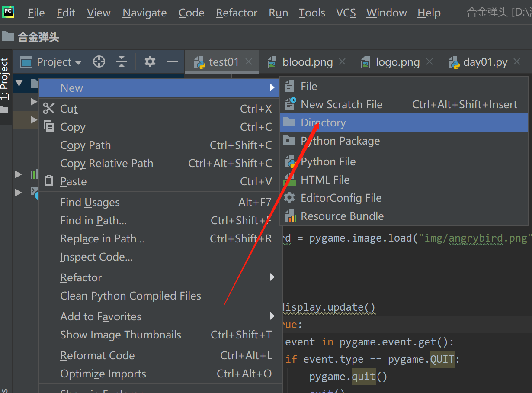Close the test01 tab
This screenshot has height=393, width=532.
249,62
